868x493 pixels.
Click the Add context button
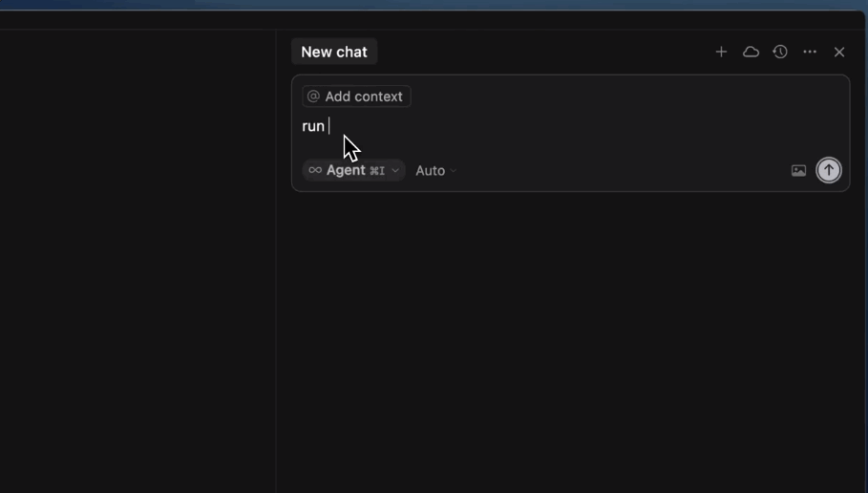click(x=356, y=96)
